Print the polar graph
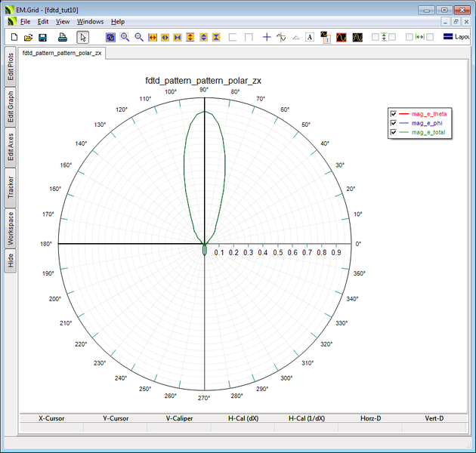This screenshot has height=453, width=476. (63, 37)
